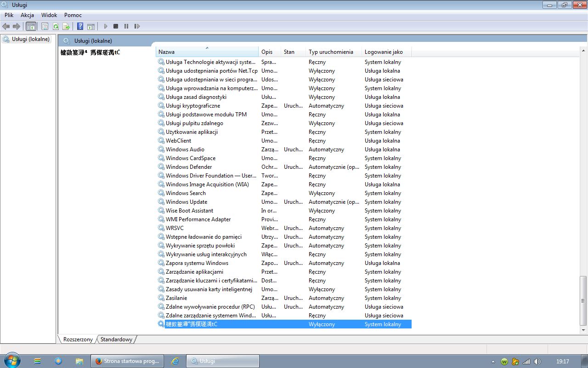The width and height of the screenshot is (588, 368).
Task: Click the Stop service square icon
Action: click(116, 26)
